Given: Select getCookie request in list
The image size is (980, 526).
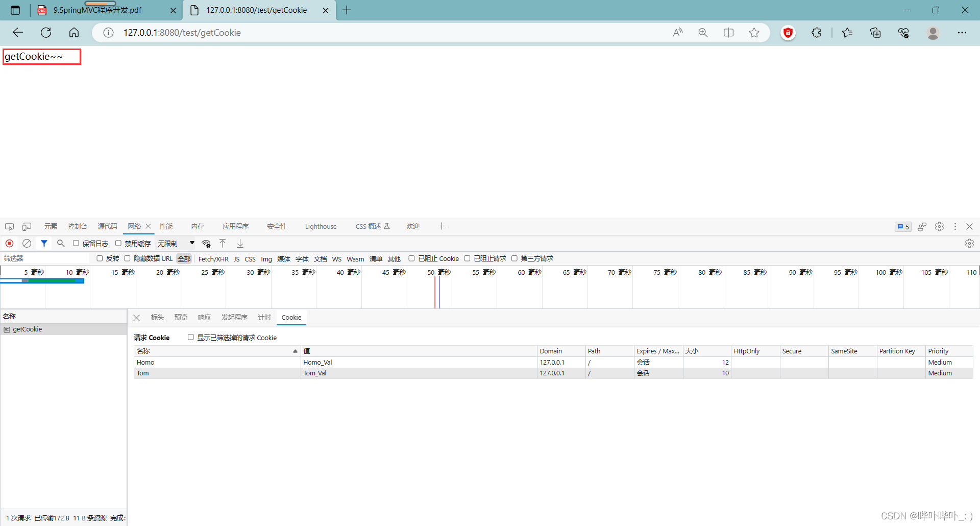Looking at the screenshot, I should [x=63, y=329].
